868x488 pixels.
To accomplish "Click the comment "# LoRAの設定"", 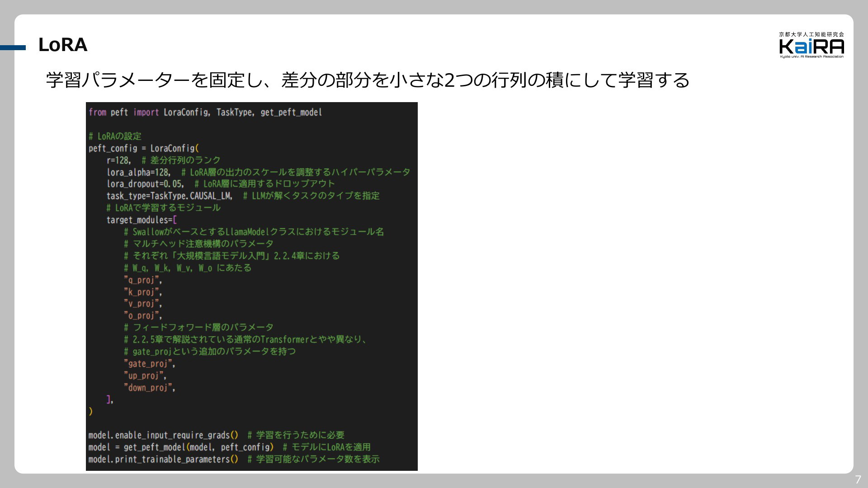I will (115, 136).
